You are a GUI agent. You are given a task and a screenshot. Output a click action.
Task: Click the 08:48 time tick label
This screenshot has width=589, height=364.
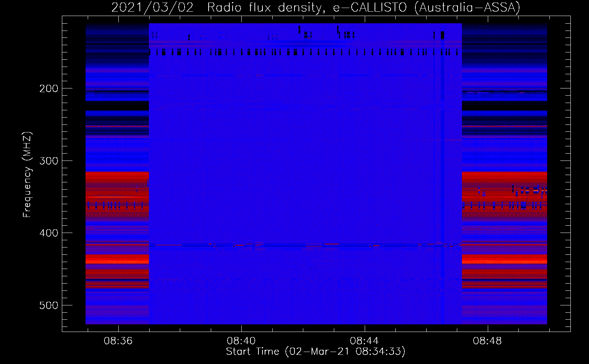point(487,341)
